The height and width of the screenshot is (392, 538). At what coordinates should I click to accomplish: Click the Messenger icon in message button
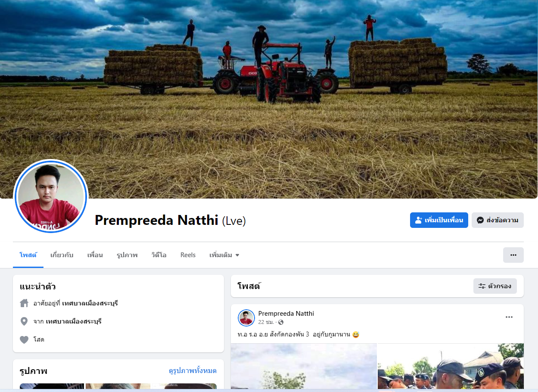coord(480,220)
